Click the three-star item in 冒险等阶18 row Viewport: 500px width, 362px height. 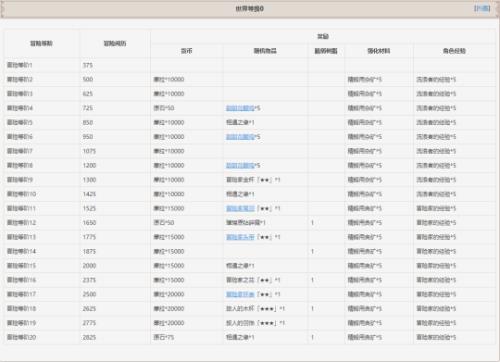click(x=256, y=309)
